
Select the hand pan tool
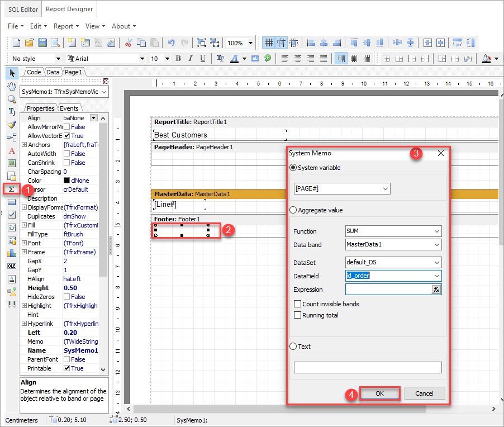point(12,86)
